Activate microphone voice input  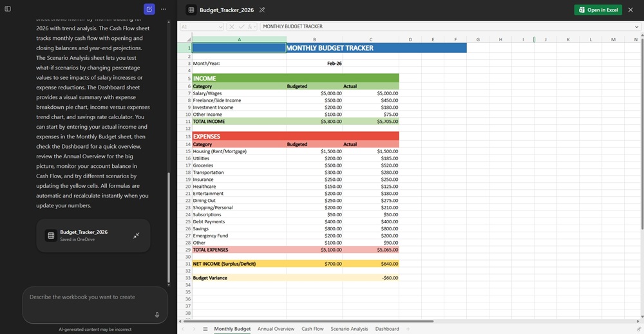(157, 315)
